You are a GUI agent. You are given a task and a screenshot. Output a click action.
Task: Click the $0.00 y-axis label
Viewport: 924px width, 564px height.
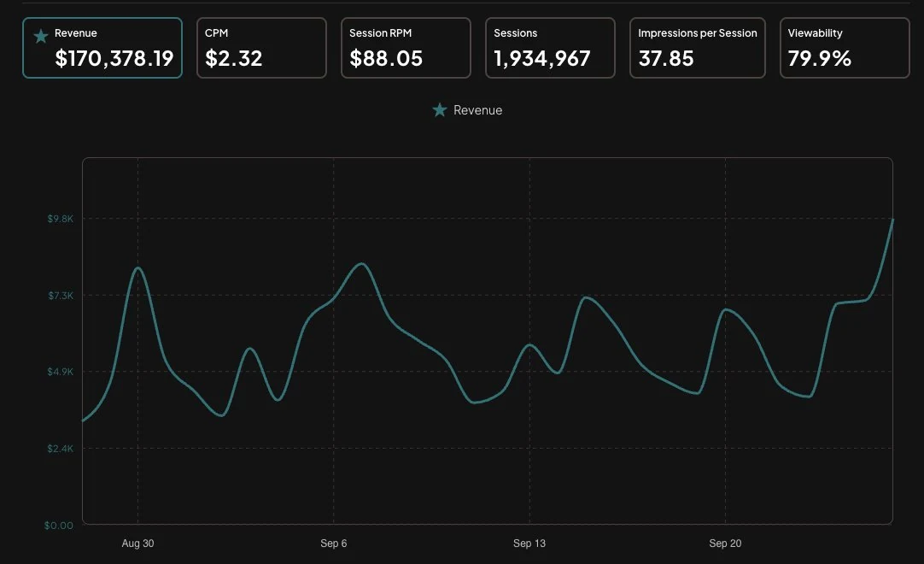point(59,525)
